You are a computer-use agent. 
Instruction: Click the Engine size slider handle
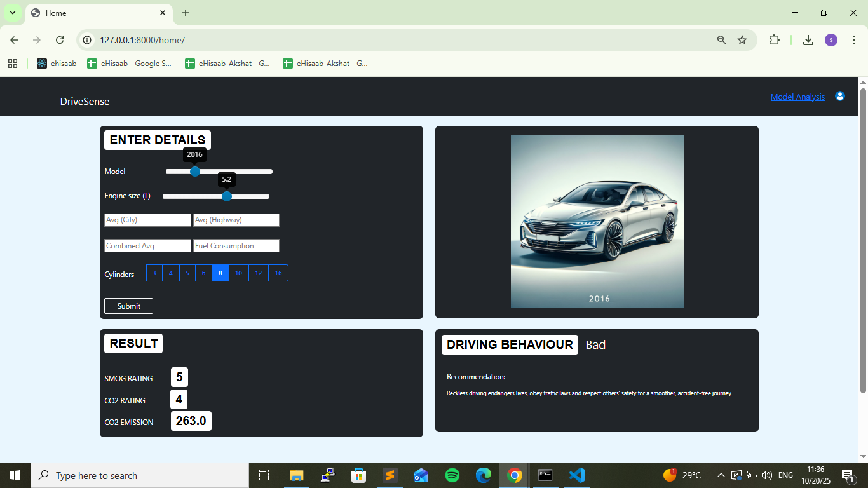227,196
